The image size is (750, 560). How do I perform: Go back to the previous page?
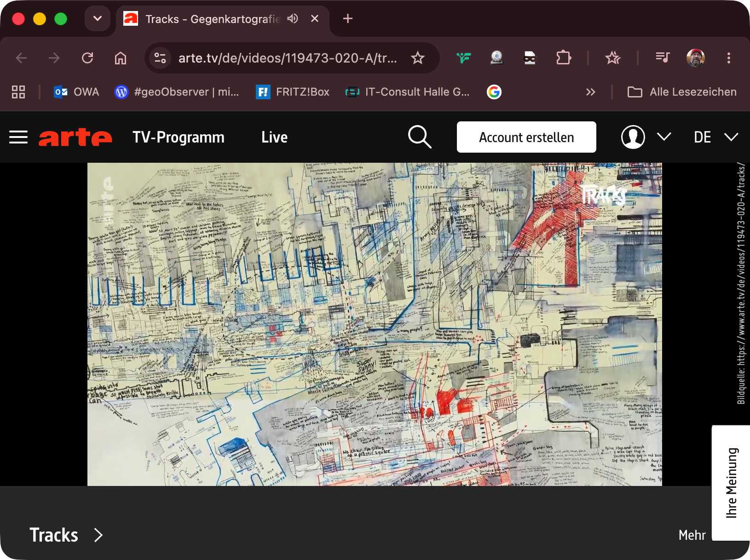(21, 58)
